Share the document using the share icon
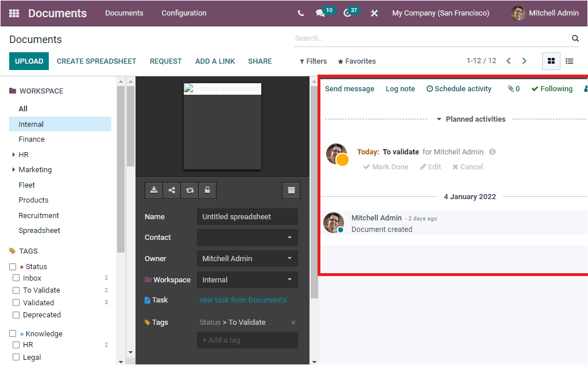 [x=172, y=191]
